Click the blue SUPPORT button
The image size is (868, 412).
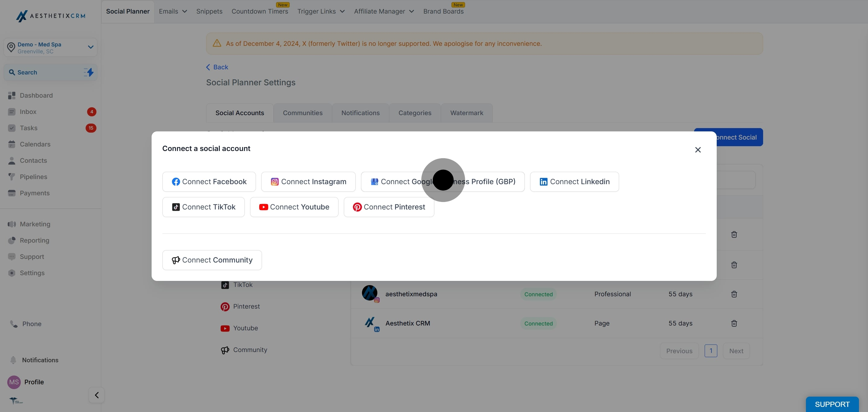point(832,404)
